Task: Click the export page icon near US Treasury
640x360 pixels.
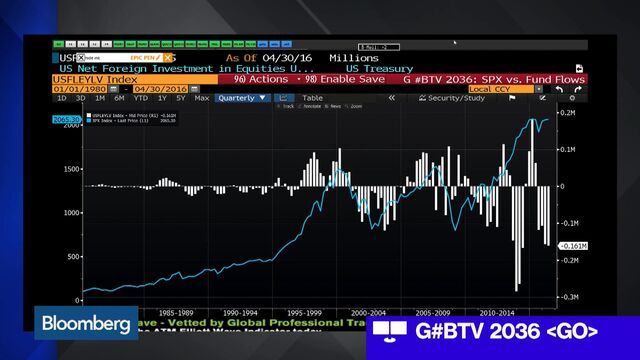Action: [579, 69]
